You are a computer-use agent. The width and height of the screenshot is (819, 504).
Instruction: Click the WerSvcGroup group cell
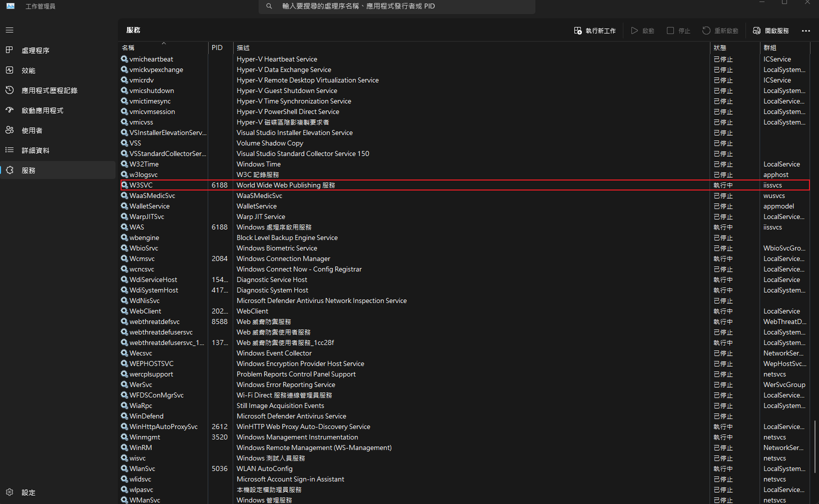tap(784, 384)
